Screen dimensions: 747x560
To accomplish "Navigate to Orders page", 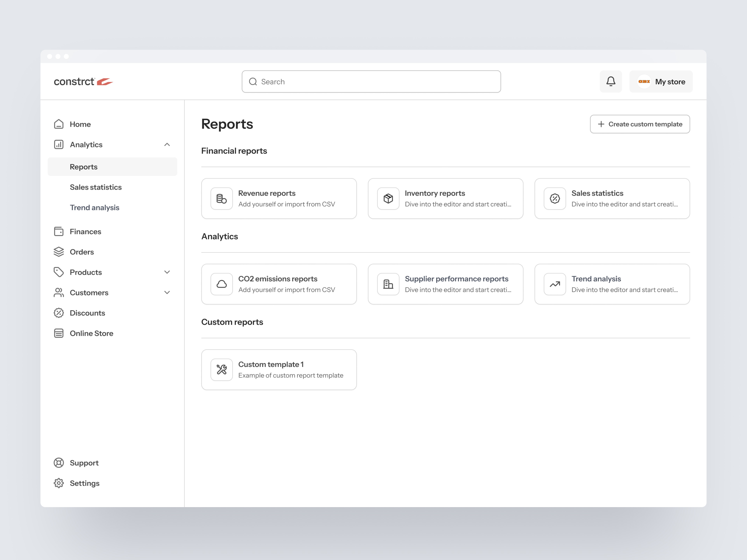I will 82,252.
